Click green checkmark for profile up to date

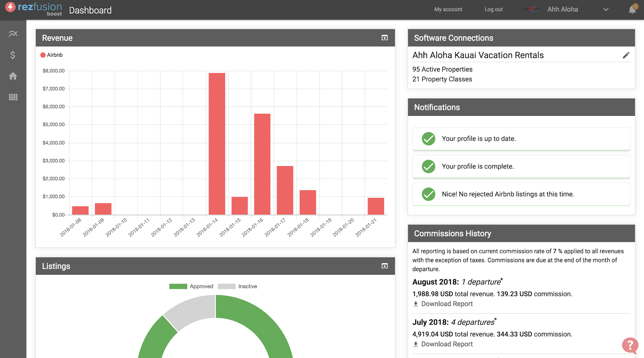coord(428,139)
